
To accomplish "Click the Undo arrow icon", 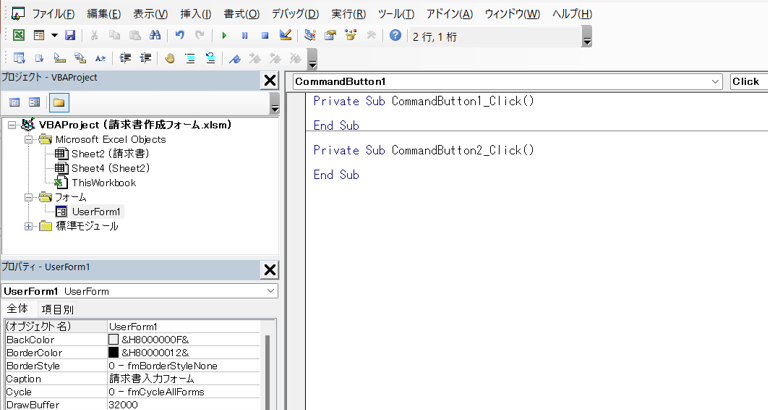I will tap(180, 35).
